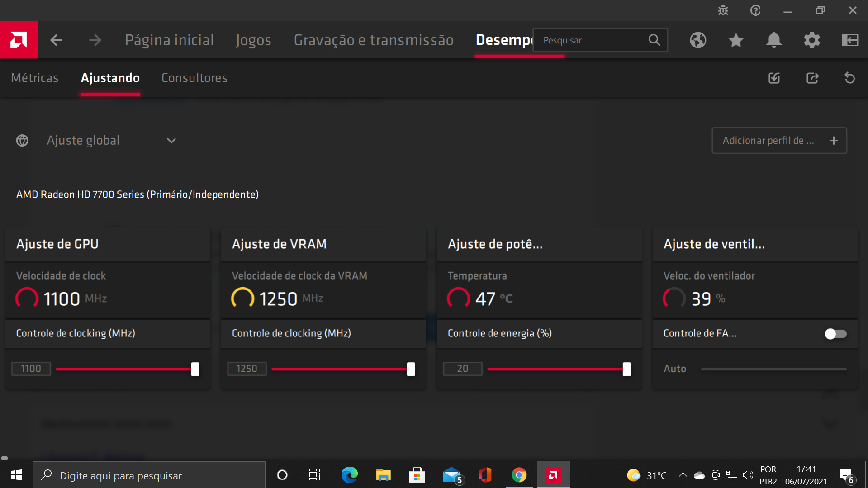Switch to Consultores subtab
The height and width of the screenshot is (488, 868).
(194, 78)
